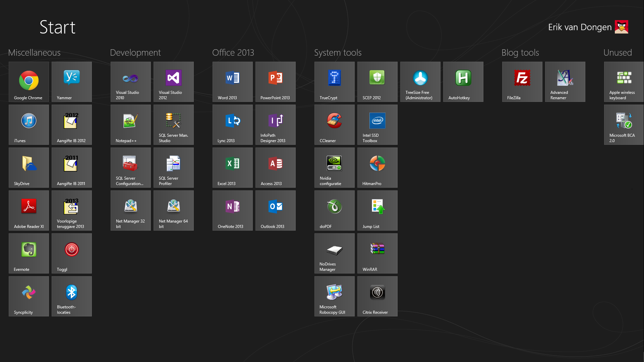Launch the Evernote tile
Screen dimensions: 644x362
point(29,253)
